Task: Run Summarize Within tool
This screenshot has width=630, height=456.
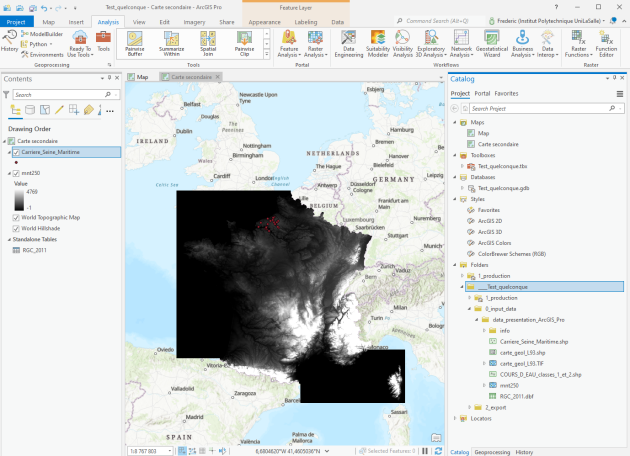Action: click(x=171, y=44)
